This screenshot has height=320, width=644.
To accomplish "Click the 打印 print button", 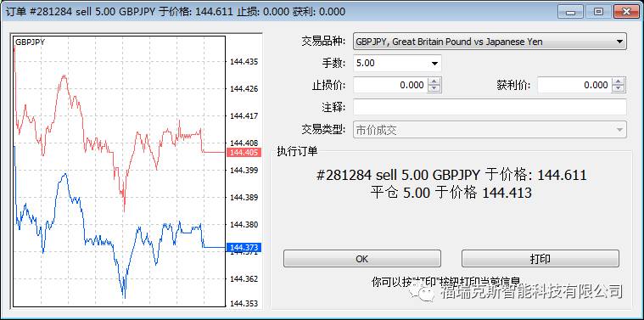I will [x=540, y=259].
